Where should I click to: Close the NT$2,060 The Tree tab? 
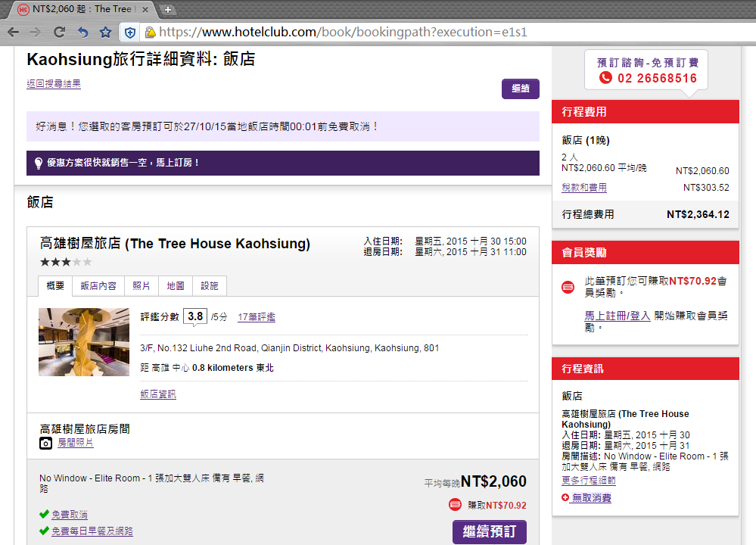[x=145, y=10]
